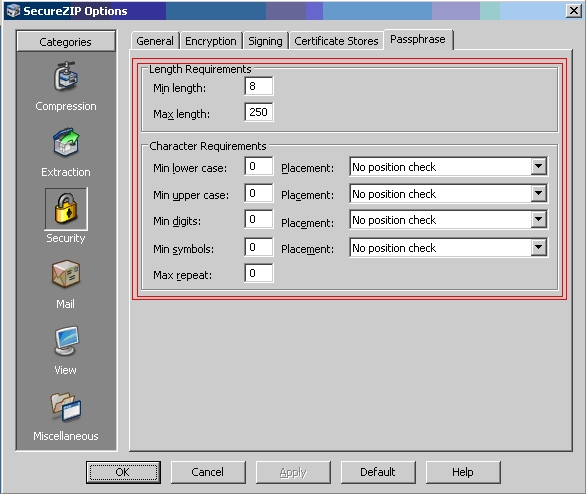586x494 pixels.
Task: Click the Min length field
Action: [259, 86]
